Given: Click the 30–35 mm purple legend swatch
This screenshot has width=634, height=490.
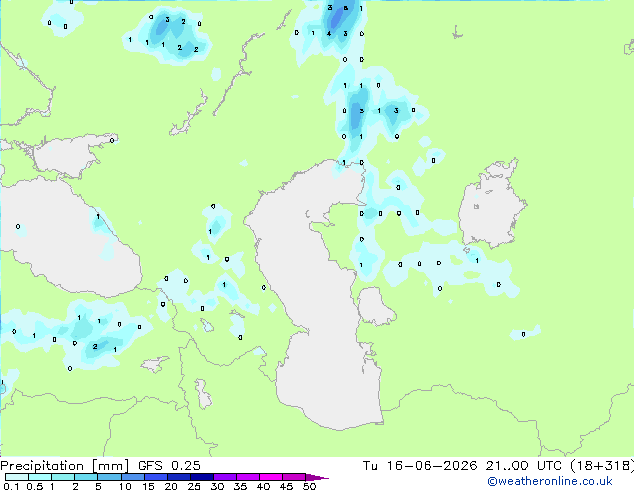Looking at the screenshot, I should [x=224, y=477].
